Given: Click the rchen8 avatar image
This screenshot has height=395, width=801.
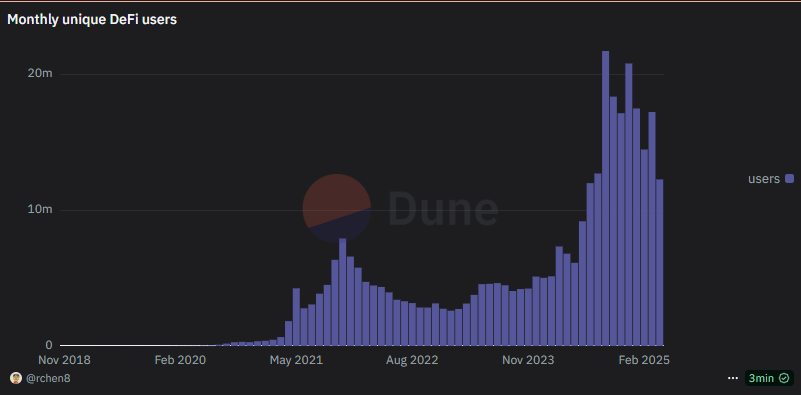Looking at the screenshot, I should [16, 379].
